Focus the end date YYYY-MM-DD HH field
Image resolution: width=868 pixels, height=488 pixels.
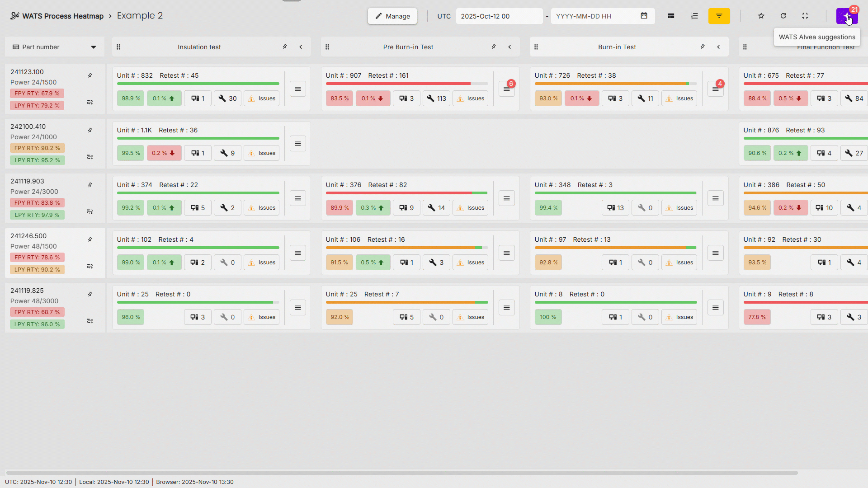[595, 16]
